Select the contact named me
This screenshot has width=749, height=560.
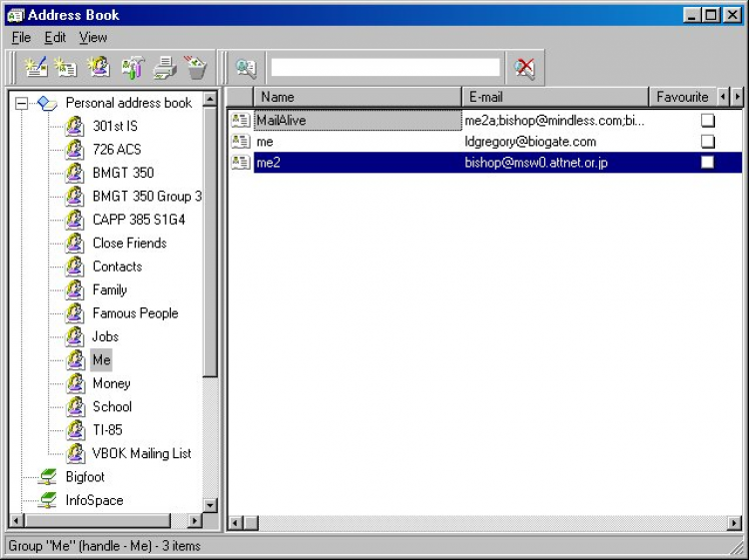click(x=265, y=142)
